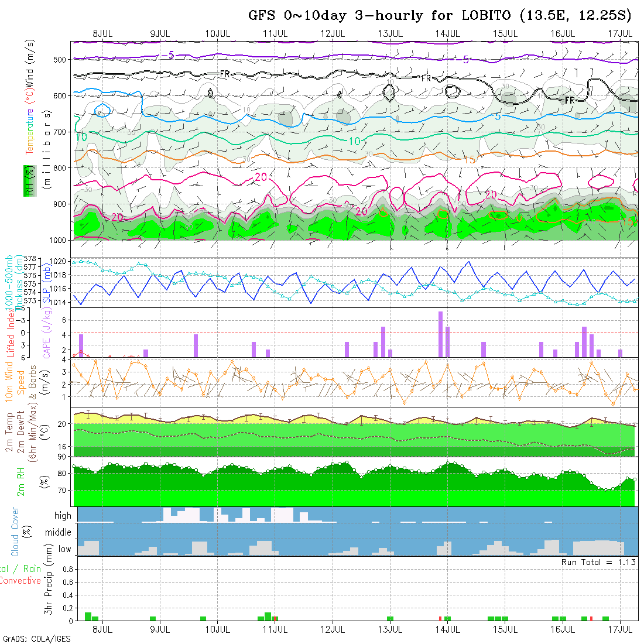
Task: Select the "low" cloud level label
Action: point(64,549)
